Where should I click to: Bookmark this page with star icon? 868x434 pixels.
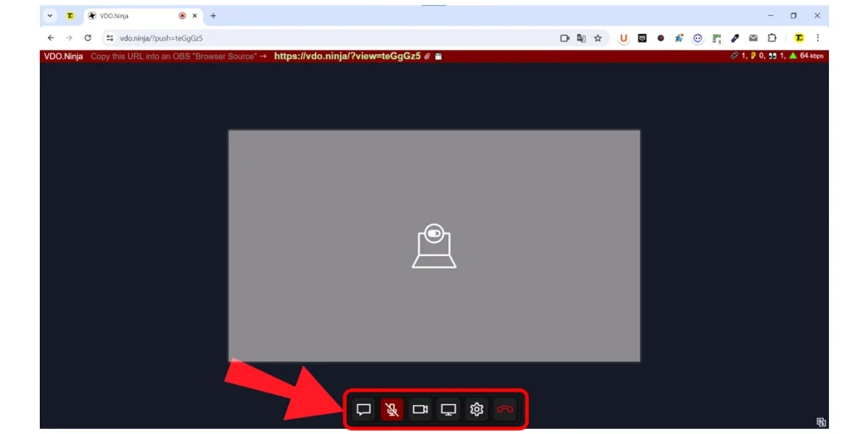598,38
